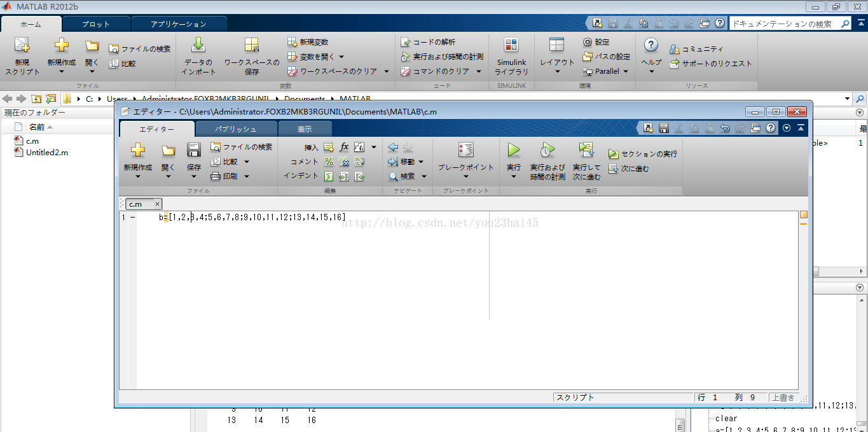The height and width of the screenshot is (432, 868).
Task: Expand the editor Print (印刷) dropdown
Action: (x=247, y=176)
